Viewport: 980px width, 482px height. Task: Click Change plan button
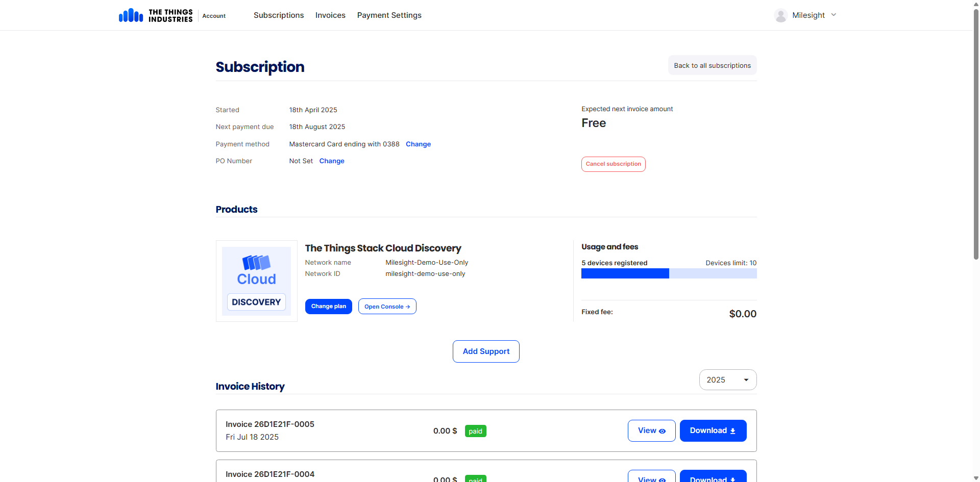click(328, 307)
